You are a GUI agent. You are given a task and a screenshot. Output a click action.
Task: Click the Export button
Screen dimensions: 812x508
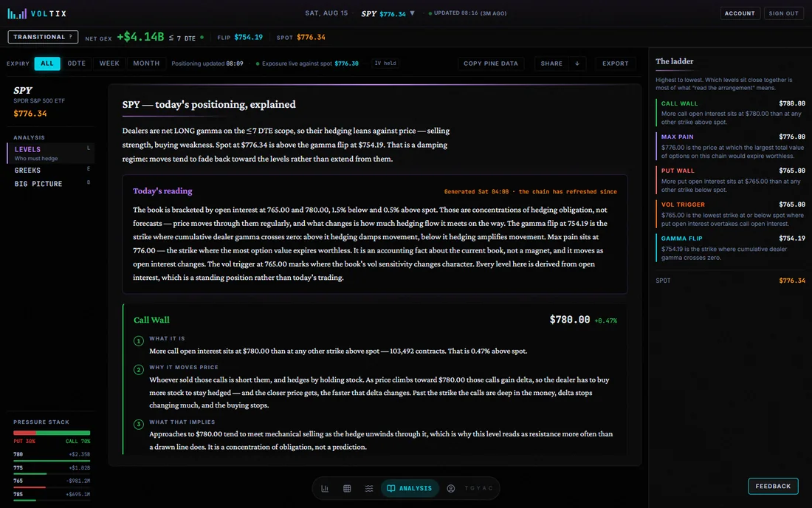coord(615,63)
